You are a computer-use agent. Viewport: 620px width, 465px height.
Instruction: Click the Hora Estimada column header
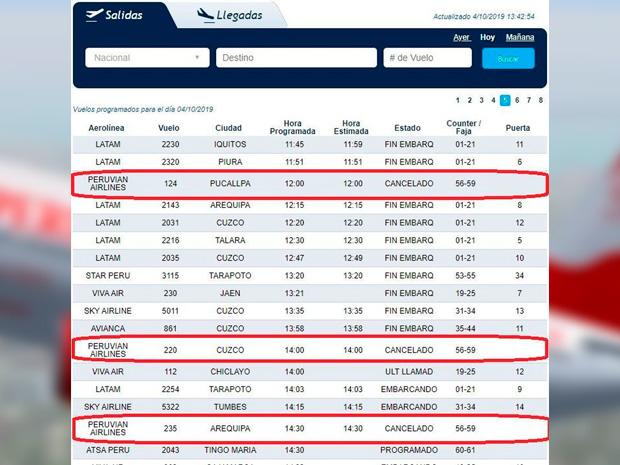(351, 127)
